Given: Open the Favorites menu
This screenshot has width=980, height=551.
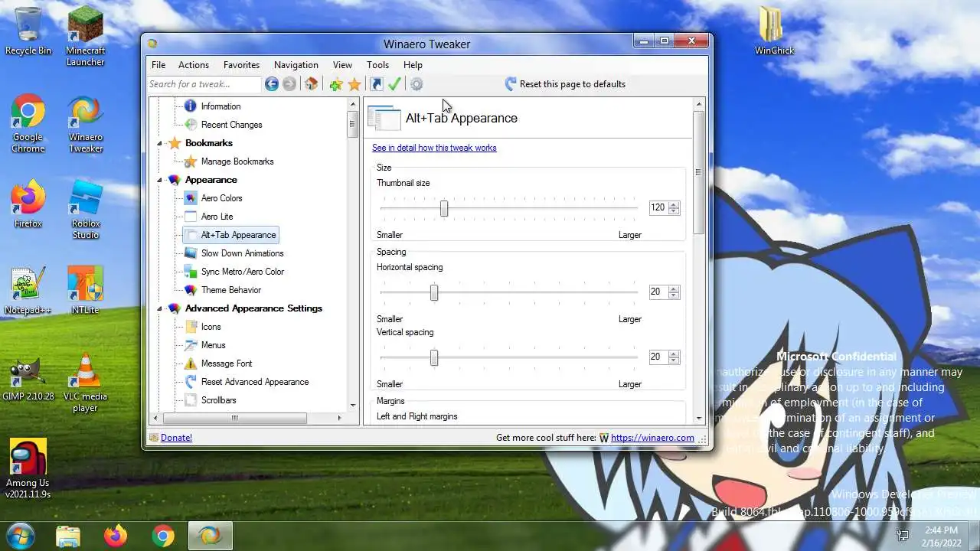Looking at the screenshot, I should pos(241,65).
